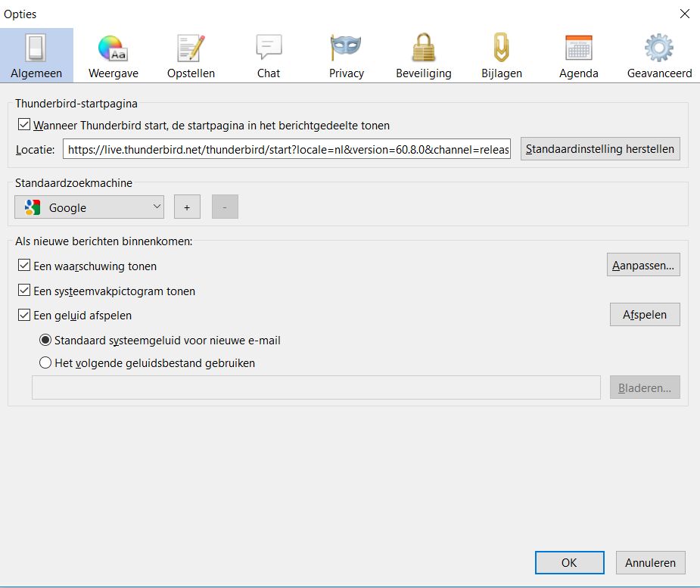The width and height of the screenshot is (700, 588).
Task: Select 'Standaard systeemgeluid voor nieuwe e-mail'
Action: pyautogui.click(x=45, y=341)
